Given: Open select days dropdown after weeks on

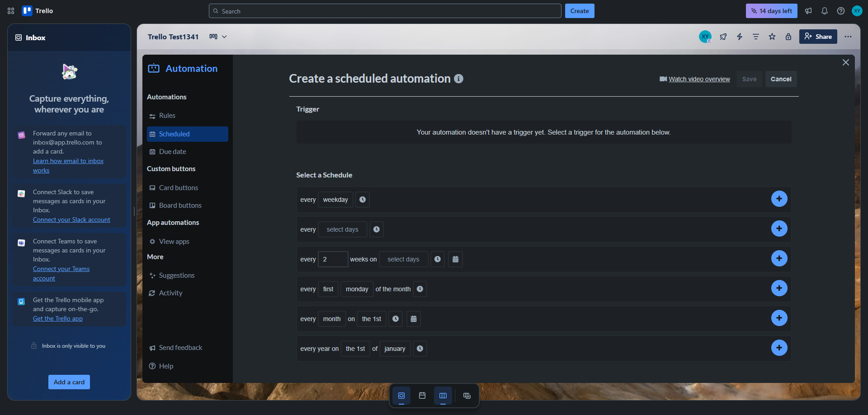Looking at the screenshot, I should point(403,259).
